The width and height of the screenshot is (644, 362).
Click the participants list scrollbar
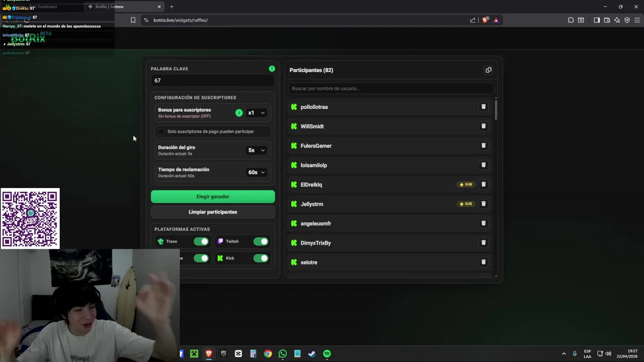[x=496, y=109]
